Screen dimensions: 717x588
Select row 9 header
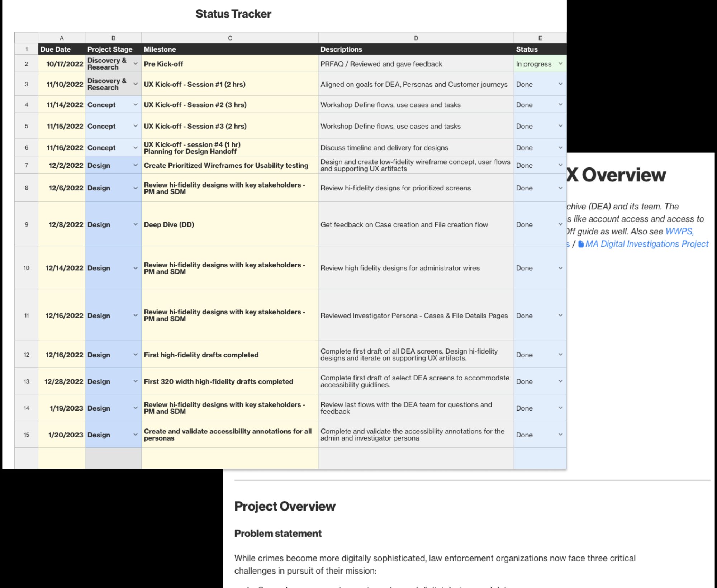point(26,224)
